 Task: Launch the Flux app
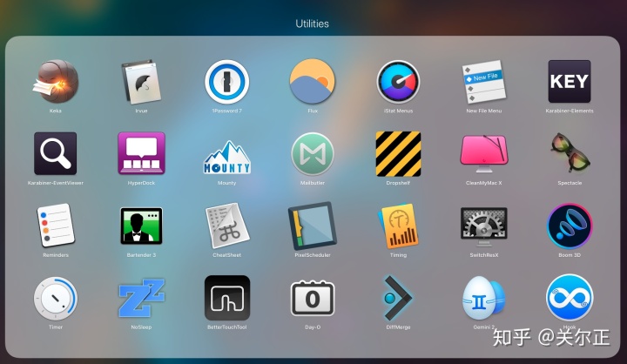coord(313,82)
